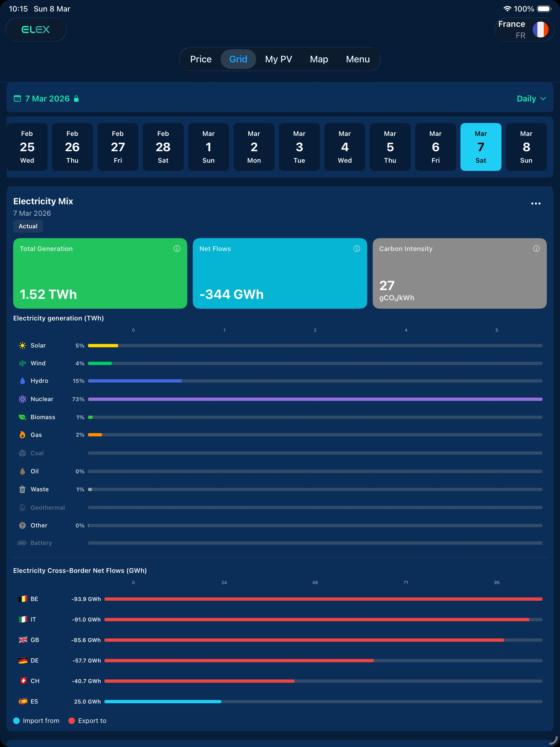Switch to the Price tab
This screenshot has width=560, height=747.
(201, 59)
